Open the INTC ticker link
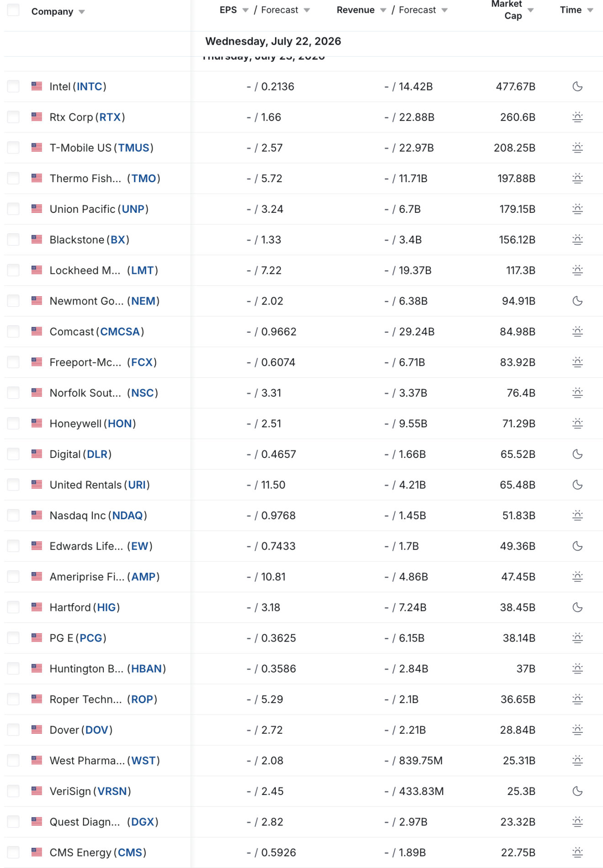Screen dimensions: 603x868 click(x=90, y=86)
